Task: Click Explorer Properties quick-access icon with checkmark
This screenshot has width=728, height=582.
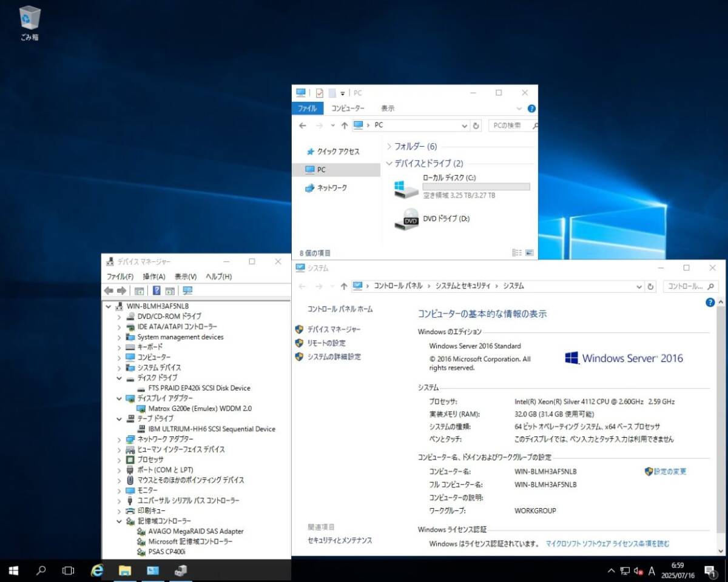Action: pos(320,93)
